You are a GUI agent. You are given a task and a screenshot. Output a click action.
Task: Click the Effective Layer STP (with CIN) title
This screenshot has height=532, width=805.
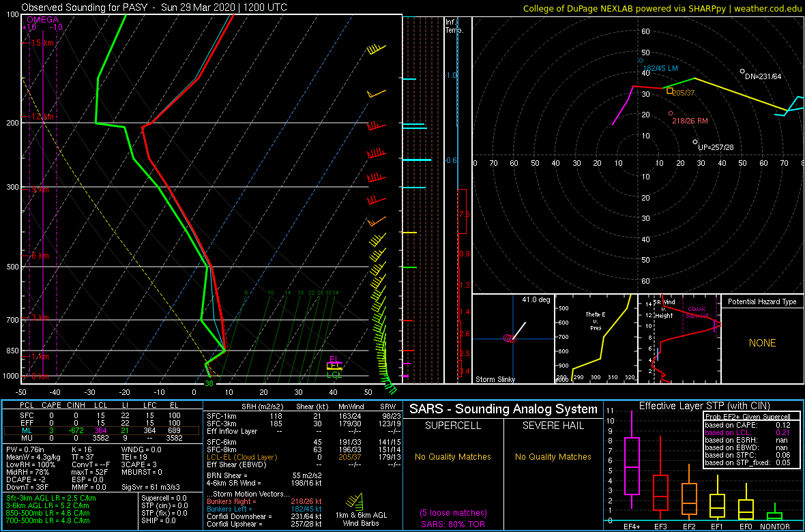pyautogui.click(x=704, y=407)
